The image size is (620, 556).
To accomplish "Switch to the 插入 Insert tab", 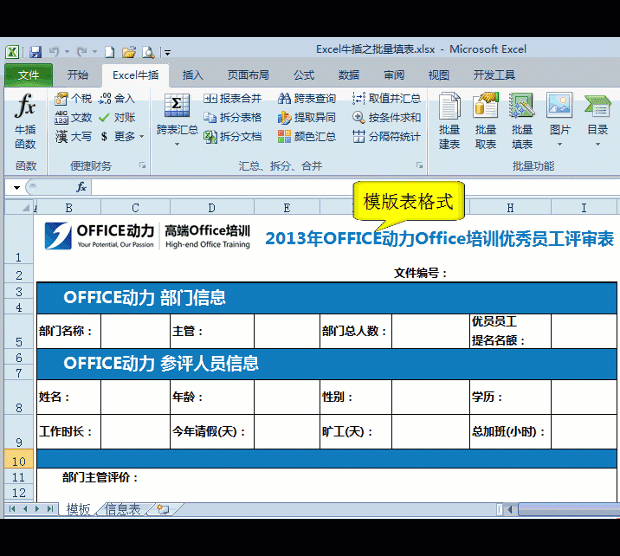I will (x=193, y=75).
